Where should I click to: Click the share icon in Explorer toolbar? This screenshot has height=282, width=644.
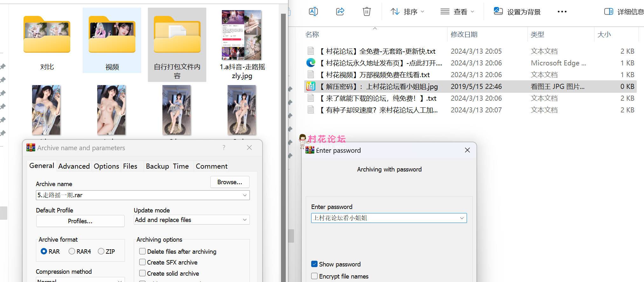(x=340, y=12)
